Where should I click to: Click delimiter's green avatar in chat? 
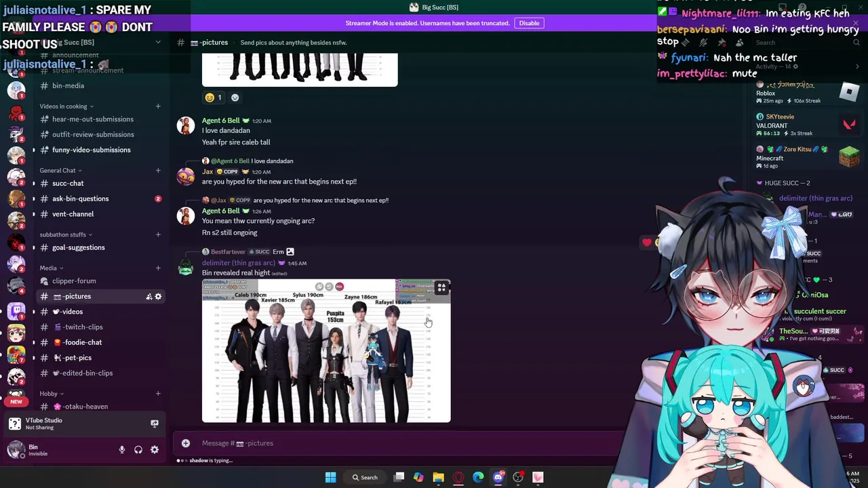186,268
